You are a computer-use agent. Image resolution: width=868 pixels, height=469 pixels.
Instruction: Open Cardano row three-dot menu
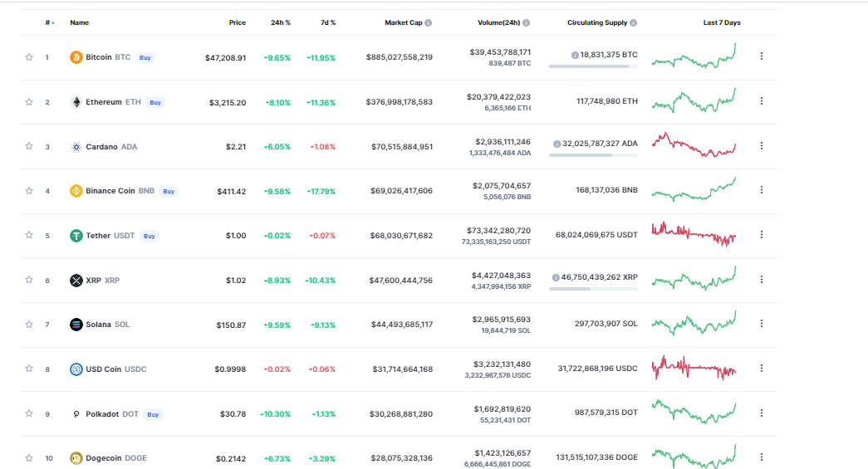(761, 145)
